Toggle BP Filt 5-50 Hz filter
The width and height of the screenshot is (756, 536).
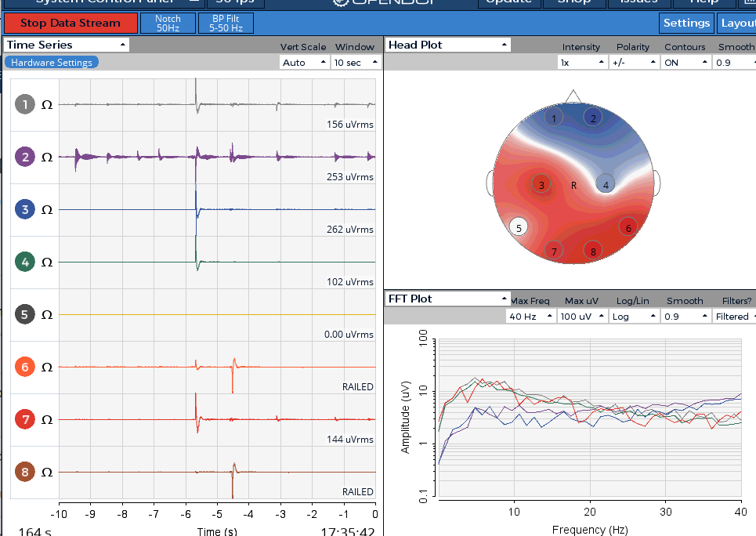coord(226,24)
